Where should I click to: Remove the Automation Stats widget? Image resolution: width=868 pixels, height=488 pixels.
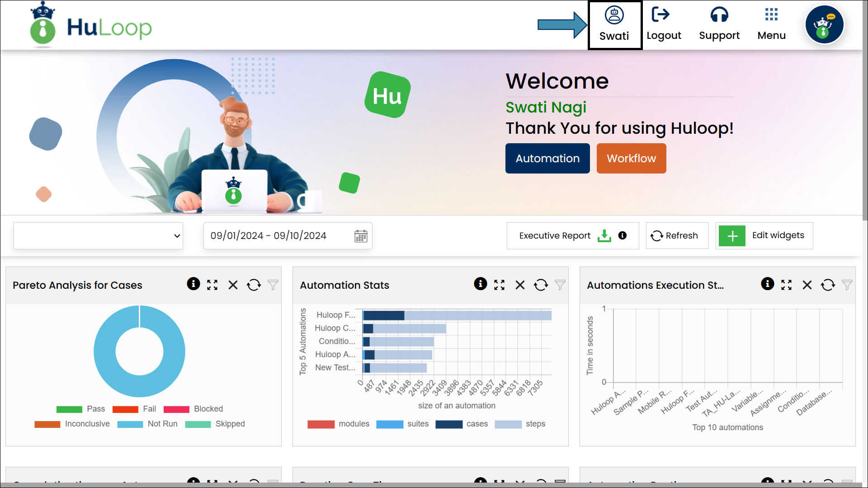[x=520, y=285]
